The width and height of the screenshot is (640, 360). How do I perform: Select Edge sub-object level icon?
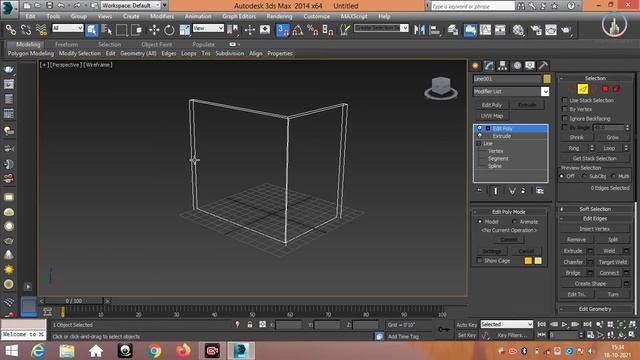[582, 89]
